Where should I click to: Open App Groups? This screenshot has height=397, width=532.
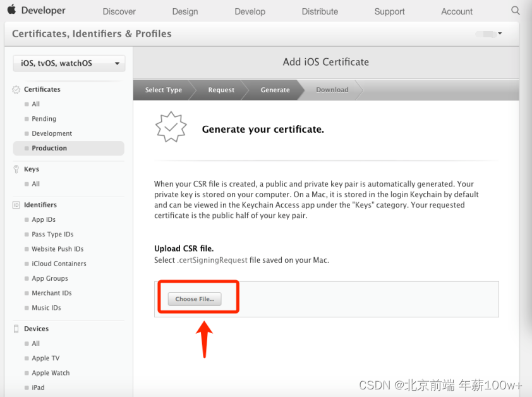(x=49, y=279)
